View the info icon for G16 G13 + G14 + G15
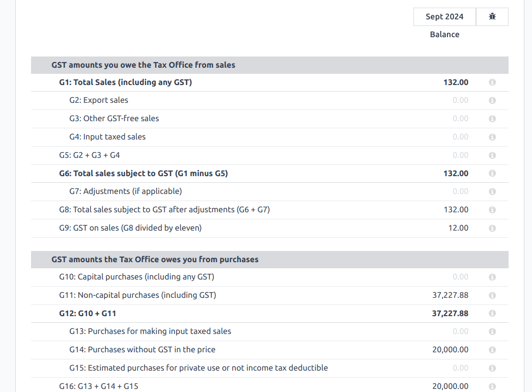Image resolution: width=532 pixels, height=392 pixels. click(492, 386)
